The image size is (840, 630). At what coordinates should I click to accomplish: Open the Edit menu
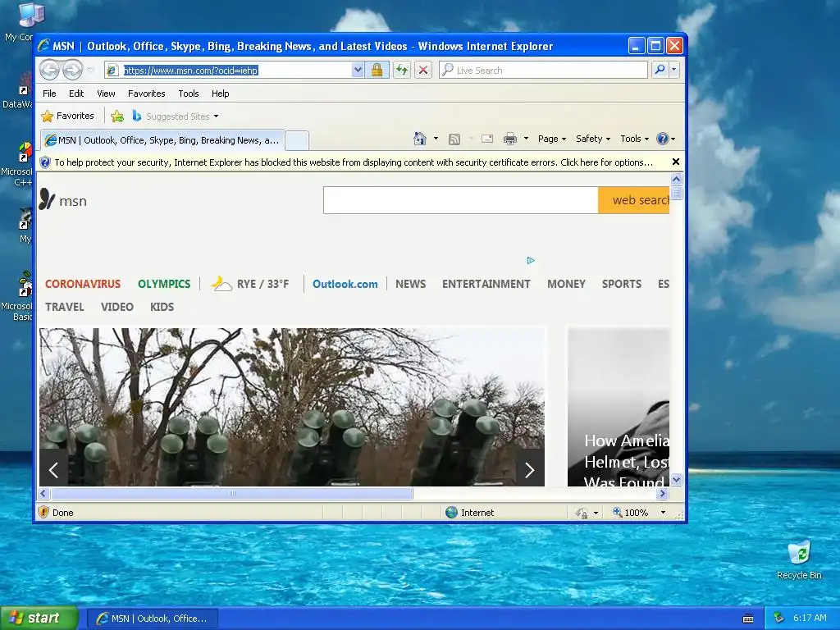[76, 94]
